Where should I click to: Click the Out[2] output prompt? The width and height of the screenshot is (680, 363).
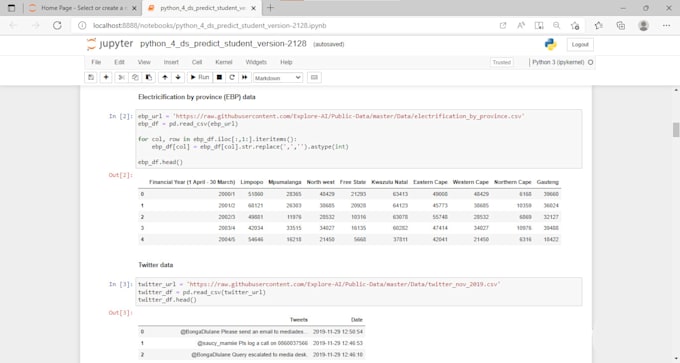click(121, 175)
